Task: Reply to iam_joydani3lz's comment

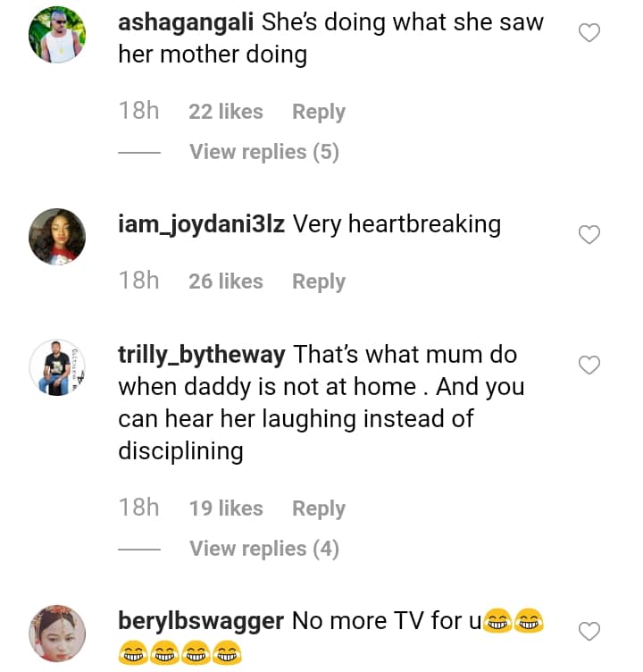Action: [x=318, y=281]
